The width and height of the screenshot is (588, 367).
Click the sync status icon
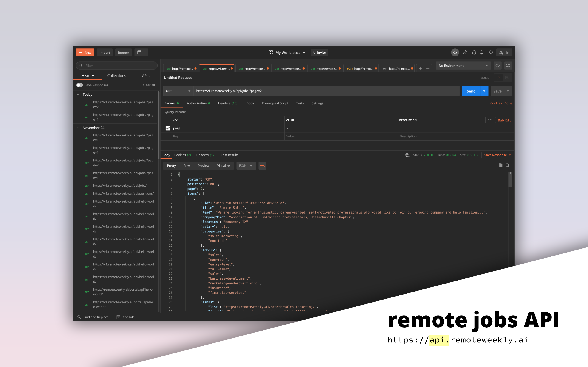tap(455, 53)
